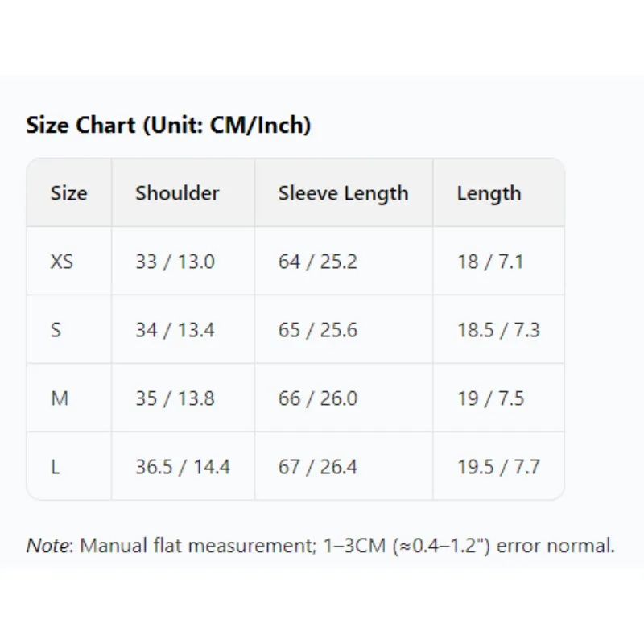Select the 34 / 13.4 shoulder cell
Screen dimensions: 644x644
[x=175, y=330]
